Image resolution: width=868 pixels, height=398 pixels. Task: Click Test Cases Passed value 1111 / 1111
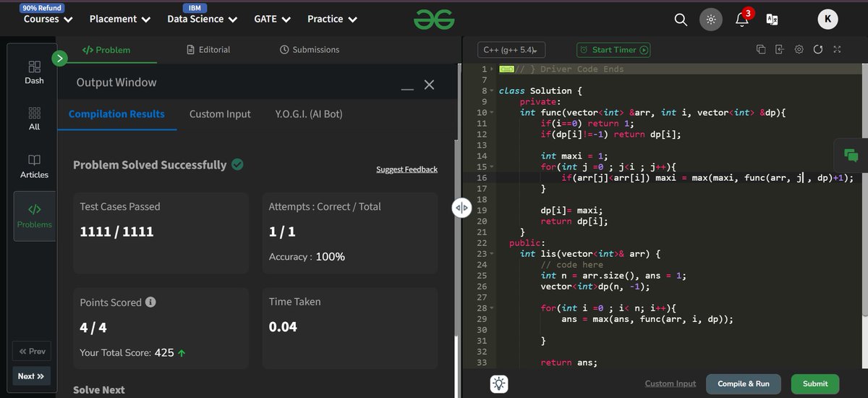coord(116,232)
